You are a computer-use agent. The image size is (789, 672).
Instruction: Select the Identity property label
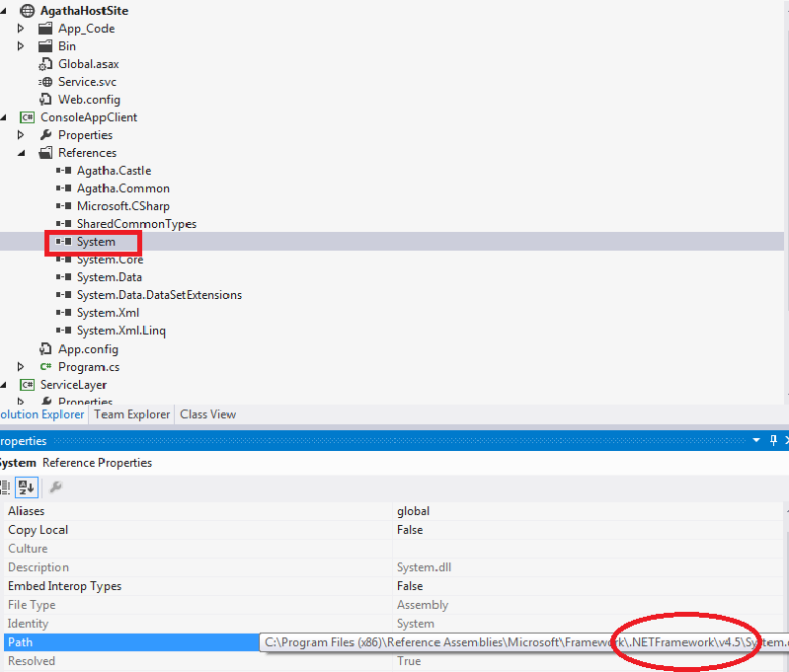(29, 624)
